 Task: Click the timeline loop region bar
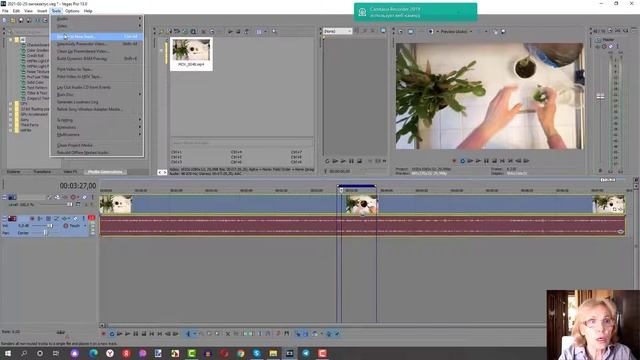[357, 186]
